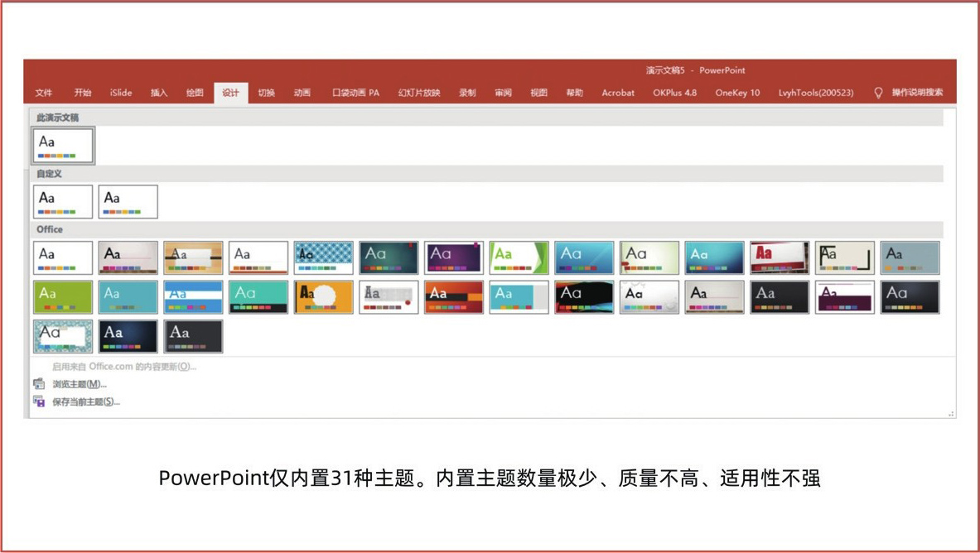Screen dimensions: 980x553
Task: Apply the turquoise theme with black bar
Action: click(x=258, y=297)
